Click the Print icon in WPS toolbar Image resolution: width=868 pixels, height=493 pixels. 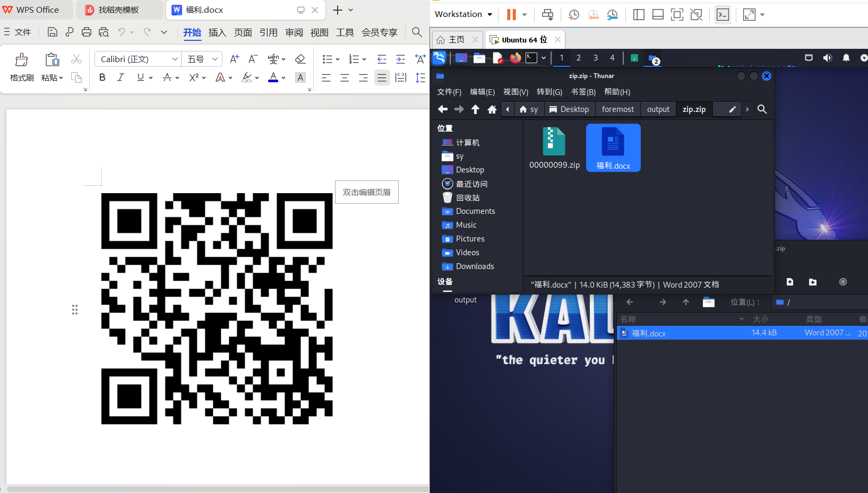(x=87, y=32)
